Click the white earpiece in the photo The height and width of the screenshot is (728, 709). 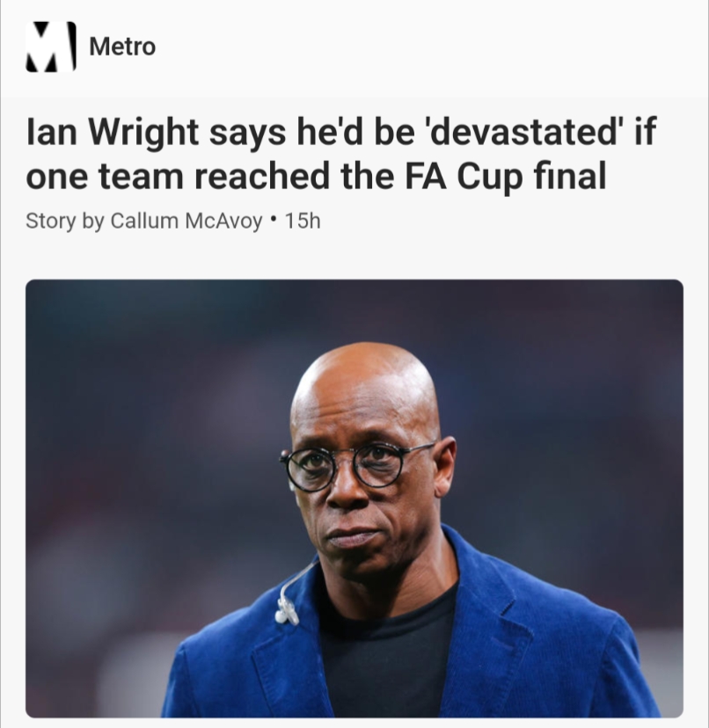(286, 609)
